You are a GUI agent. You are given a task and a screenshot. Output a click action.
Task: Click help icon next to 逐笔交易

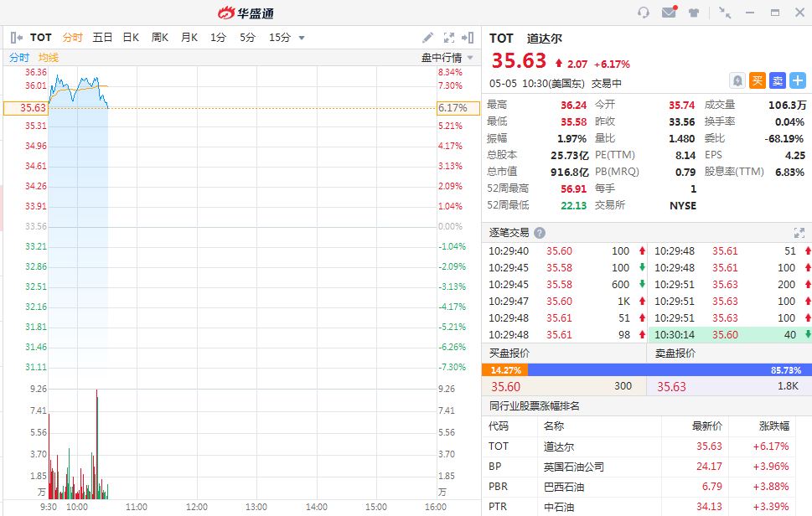(x=540, y=233)
